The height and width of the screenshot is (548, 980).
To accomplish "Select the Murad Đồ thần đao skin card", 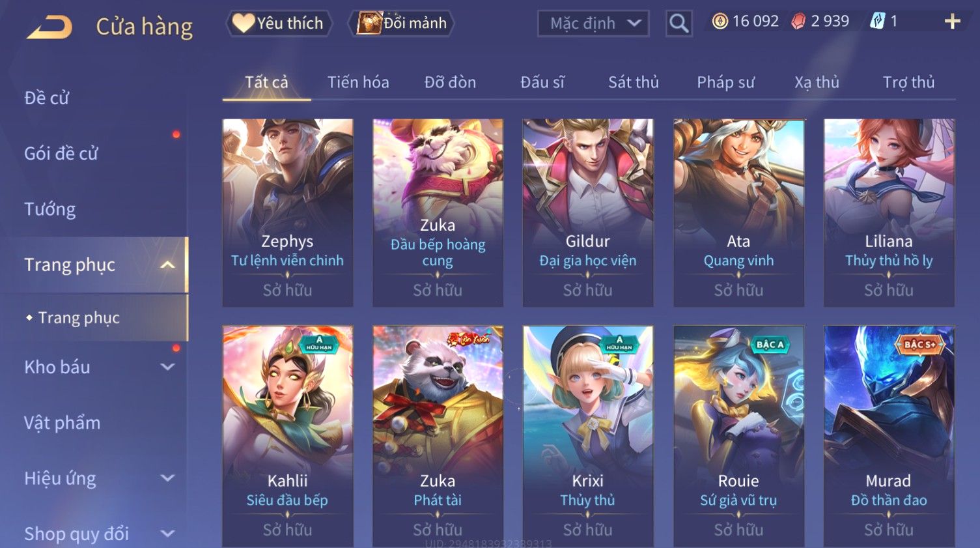I will [x=889, y=437].
